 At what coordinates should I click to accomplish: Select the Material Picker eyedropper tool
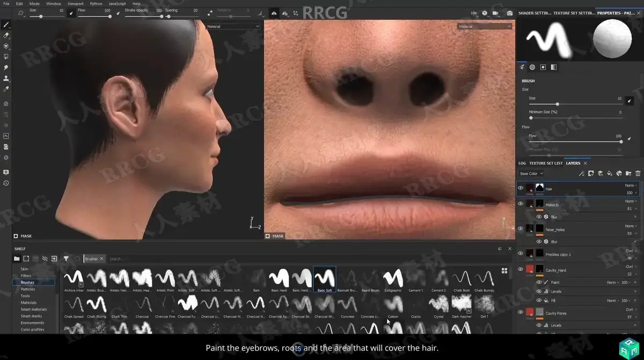[6, 89]
